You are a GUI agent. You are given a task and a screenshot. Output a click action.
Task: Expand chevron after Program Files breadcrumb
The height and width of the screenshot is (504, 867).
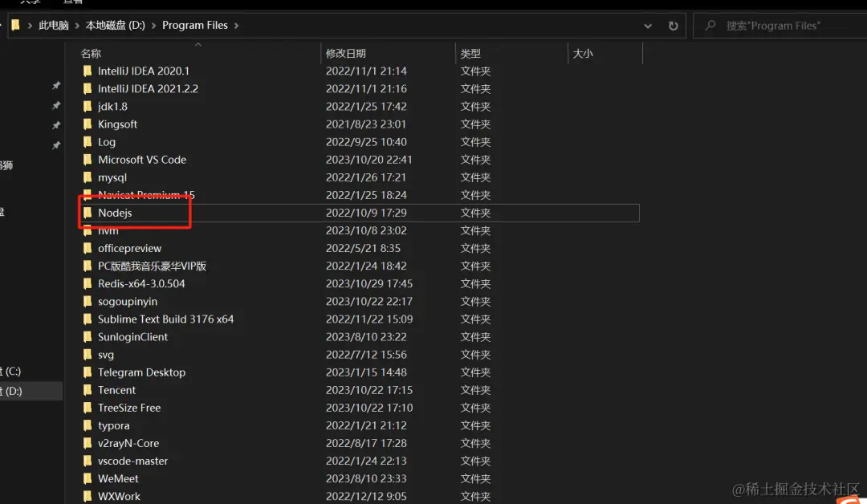point(236,26)
